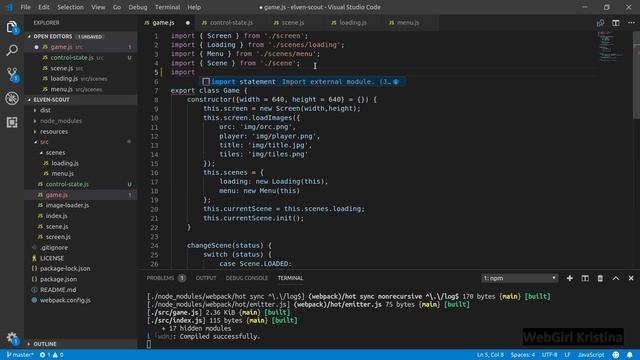Open the Debug view in activity bar
This screenshot has height=360, width=640.
pyautogui.click(x=12, y=98)
